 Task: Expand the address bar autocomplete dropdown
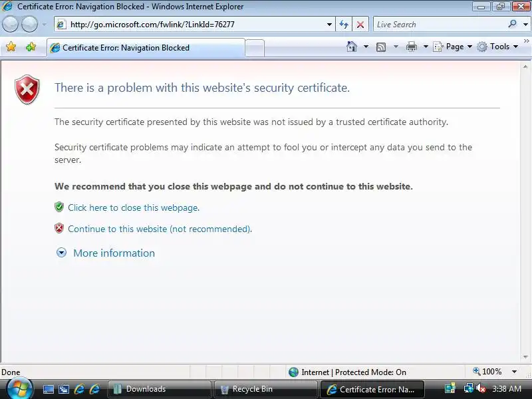329,25
